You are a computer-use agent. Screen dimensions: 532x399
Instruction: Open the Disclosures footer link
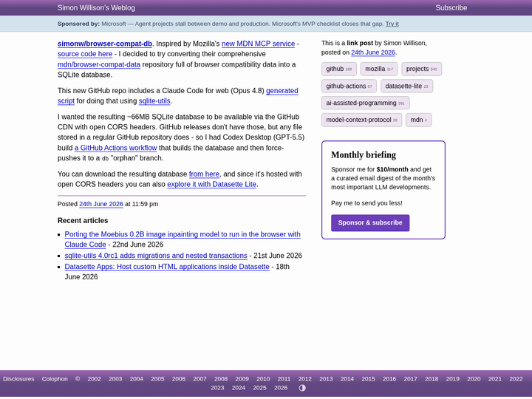[x=18, y=378]
